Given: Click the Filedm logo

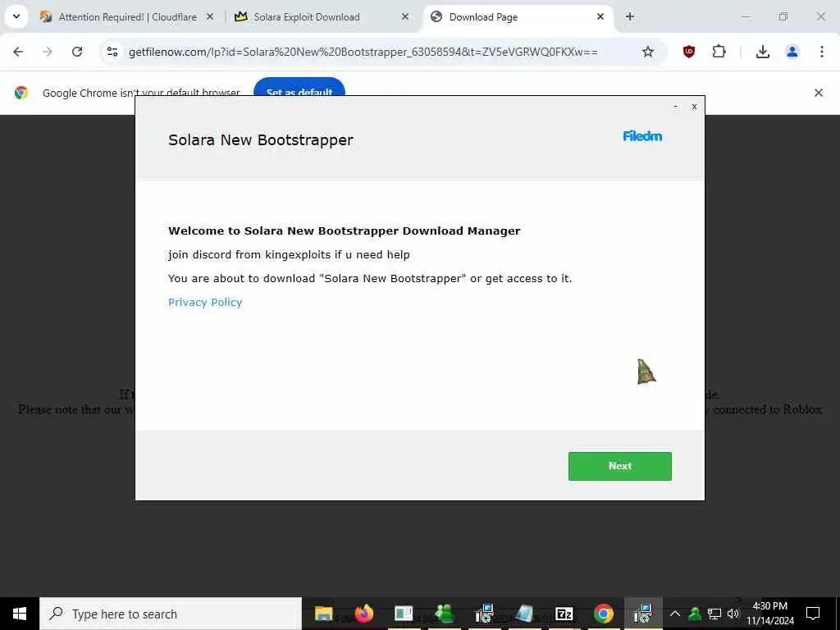Looking at the screenshot, I should pyautogui.click(x=642, y=136).
